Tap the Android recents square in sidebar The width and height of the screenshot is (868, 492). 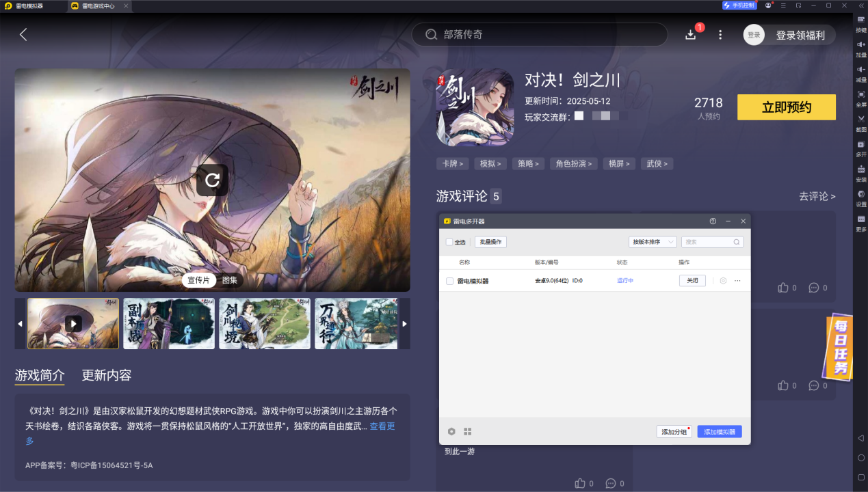point(861,477)
